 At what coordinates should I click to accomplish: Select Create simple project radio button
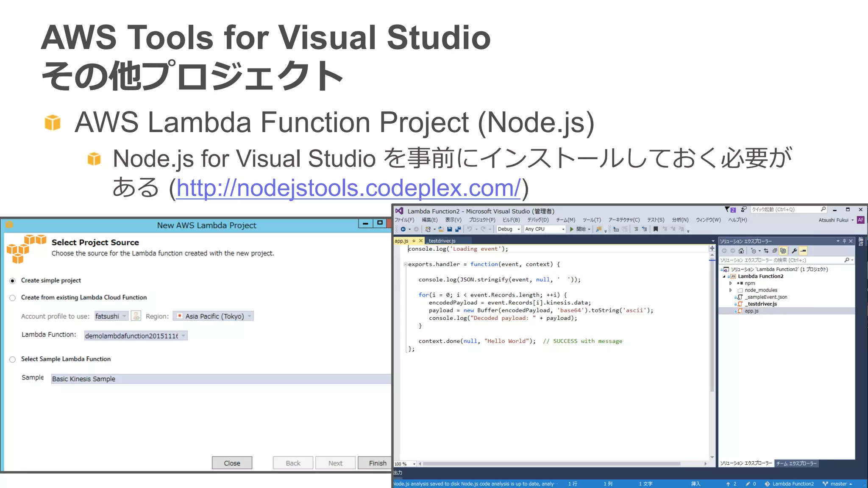[13, 281]
